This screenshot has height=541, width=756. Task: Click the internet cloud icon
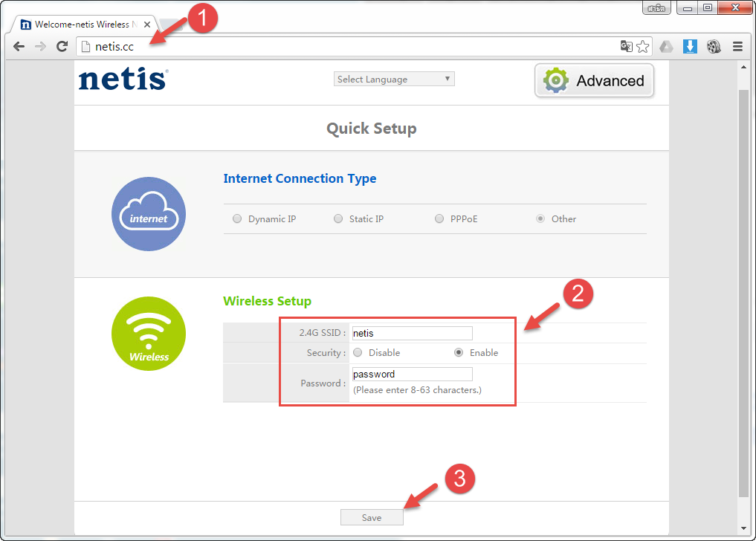coord(149,214)
